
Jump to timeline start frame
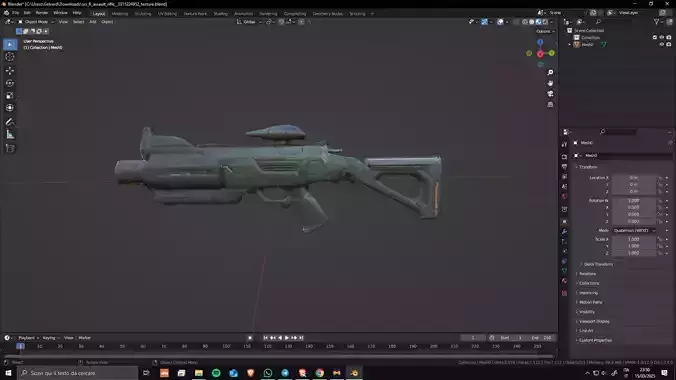click(266, 338)
